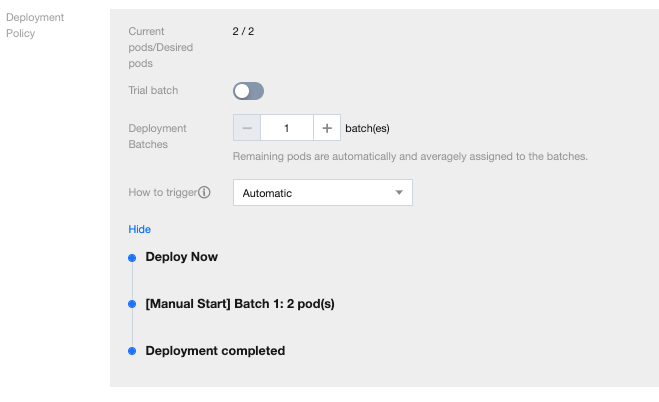The width and height of the screenshot is (659, 402).
Task: Increase deployment batches with plus button
Action: click(327, 128)
